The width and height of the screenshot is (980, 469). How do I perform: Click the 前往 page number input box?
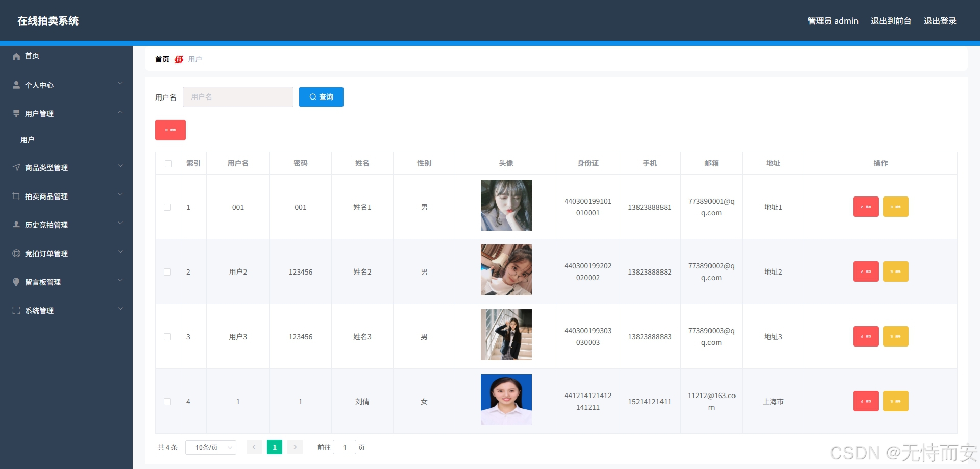click(x=345, y=447)
